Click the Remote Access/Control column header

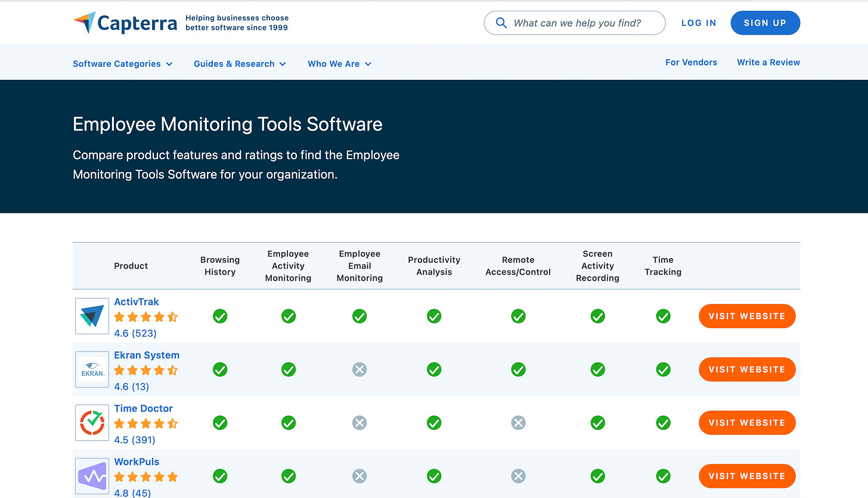(x=518, y=266)
